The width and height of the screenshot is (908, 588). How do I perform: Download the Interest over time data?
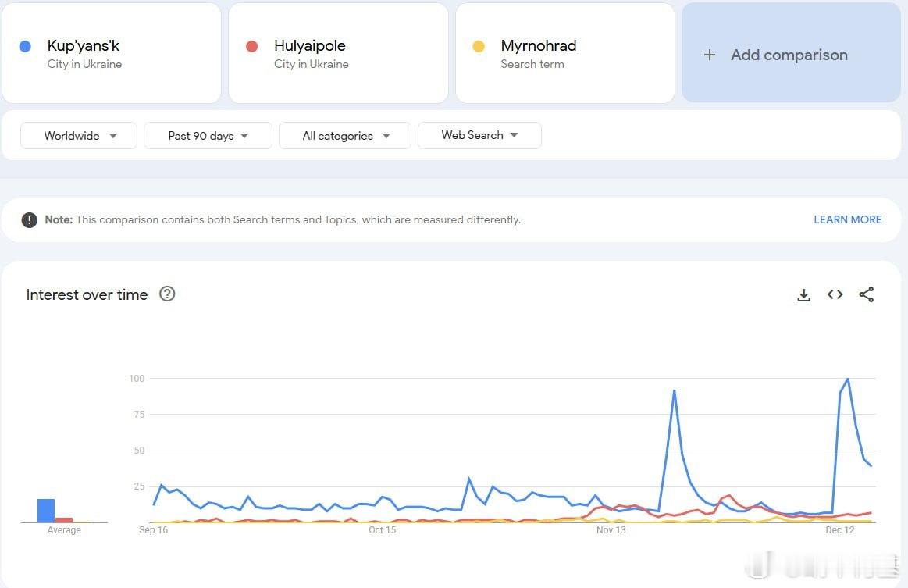(803, 294)
